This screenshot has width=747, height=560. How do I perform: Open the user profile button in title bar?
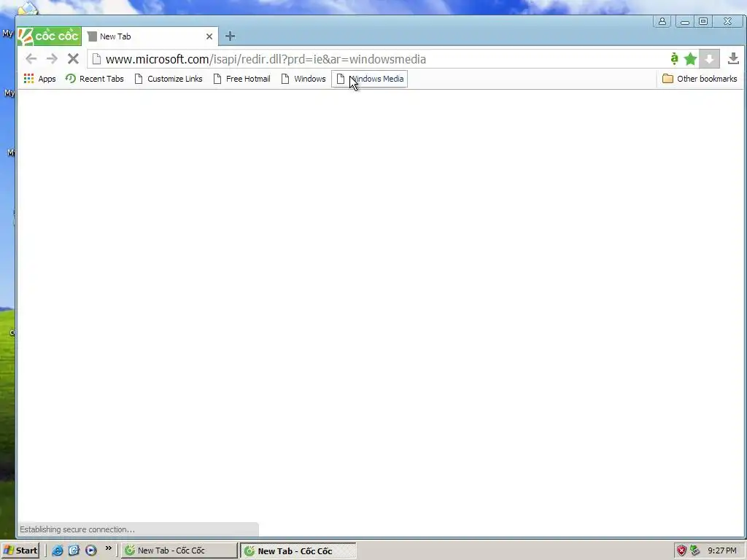[x=662, y=21]
